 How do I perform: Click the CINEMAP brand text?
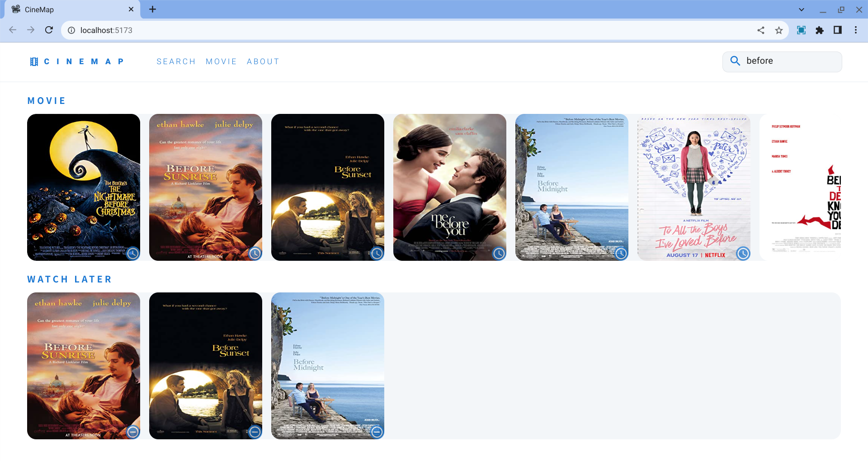84,61
